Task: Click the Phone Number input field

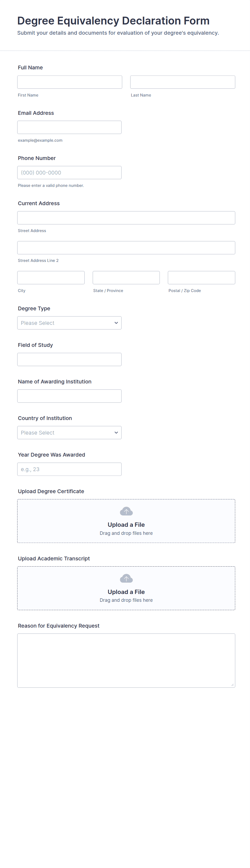Action: click(69, 173)
